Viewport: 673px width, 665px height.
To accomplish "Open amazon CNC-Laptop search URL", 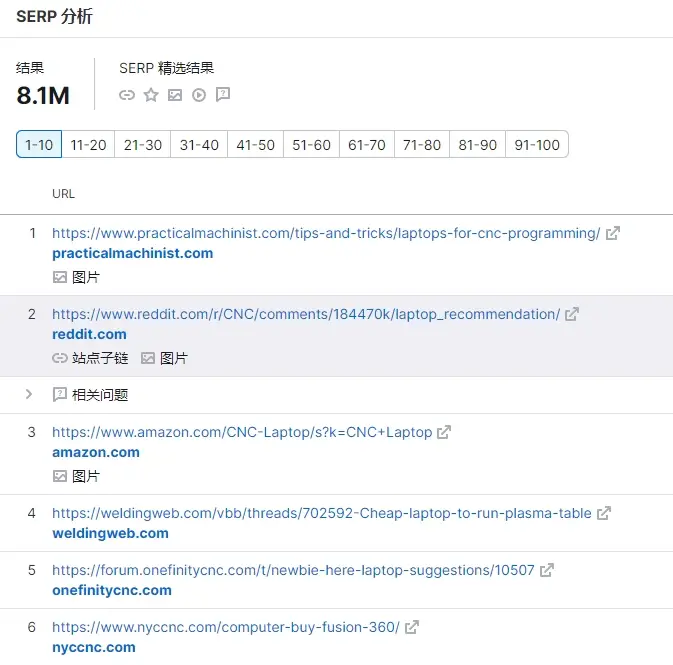I will (x=242, y=432).
